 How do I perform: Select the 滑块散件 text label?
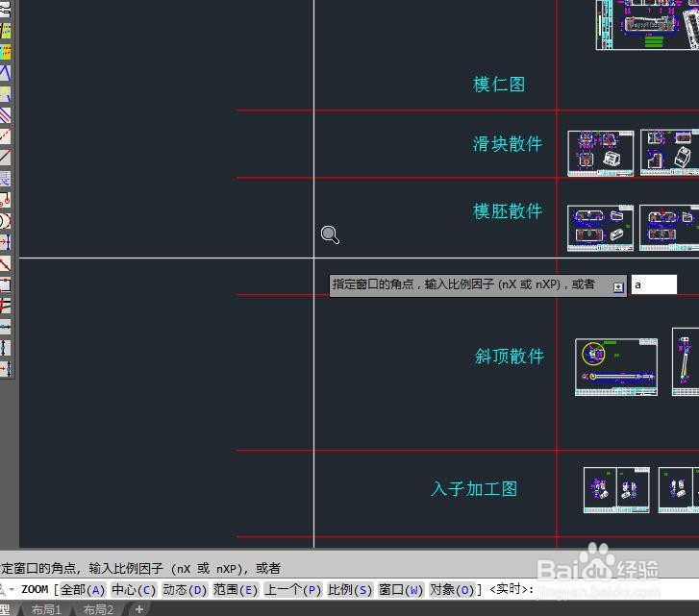click(508, 143)
